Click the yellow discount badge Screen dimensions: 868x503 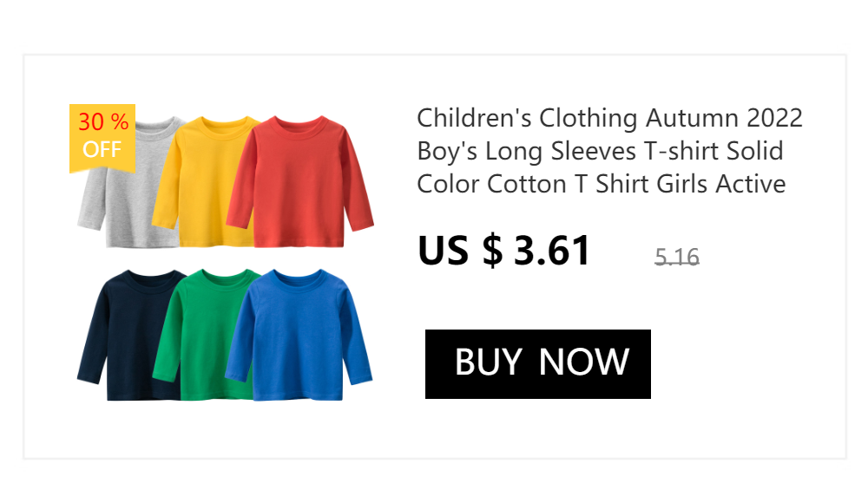point(102,139)
